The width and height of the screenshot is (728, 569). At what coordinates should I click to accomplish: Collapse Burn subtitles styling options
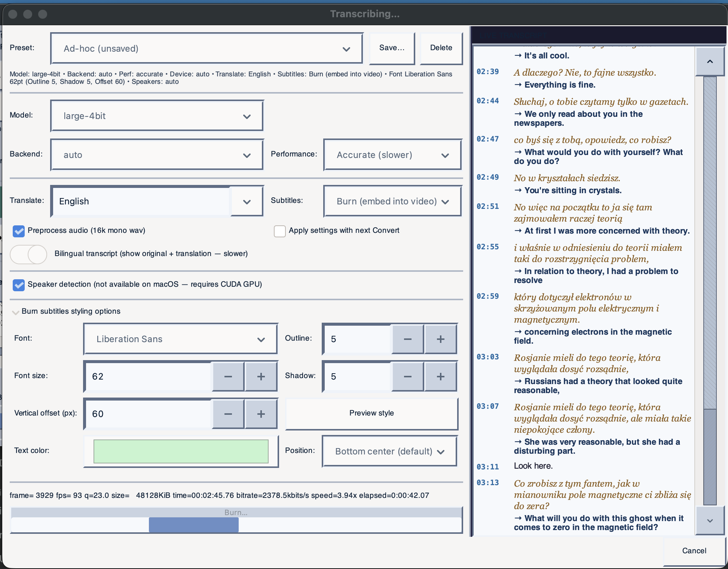(16, 312)
